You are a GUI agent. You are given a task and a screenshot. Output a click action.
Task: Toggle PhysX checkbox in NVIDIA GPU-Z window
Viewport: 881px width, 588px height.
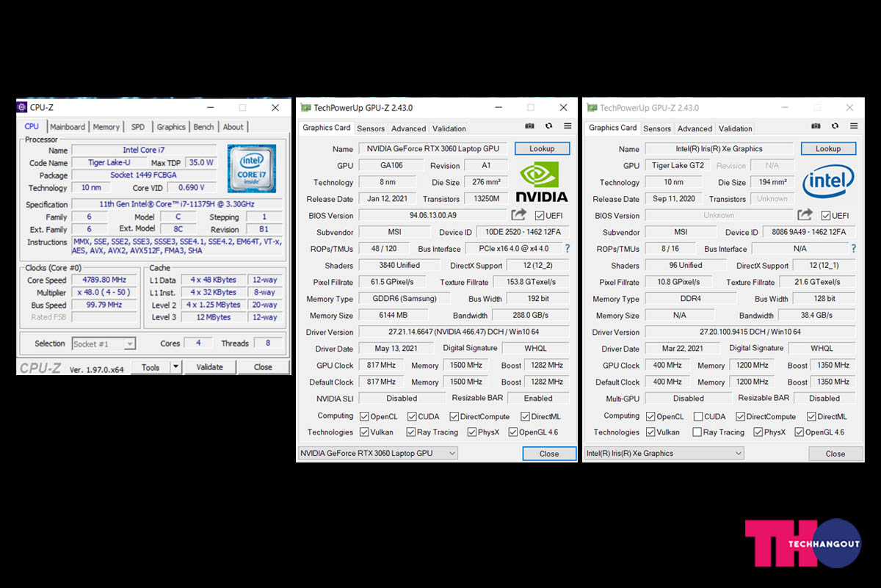472,432
